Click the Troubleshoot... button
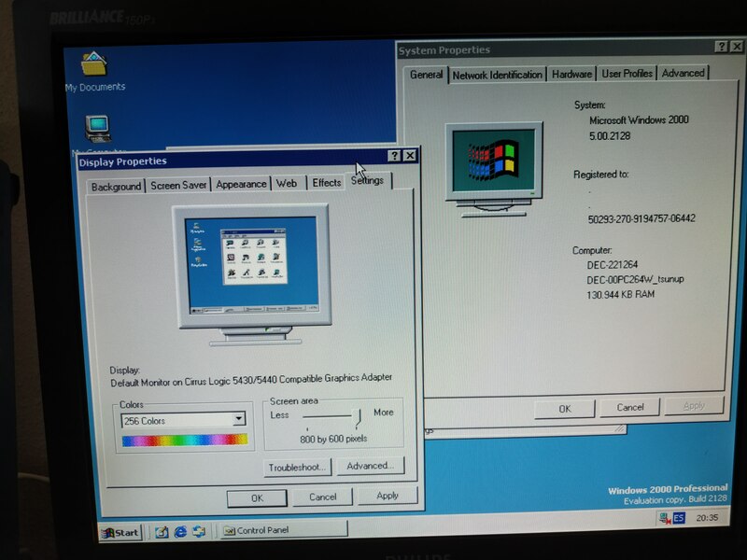The width and height of the screenshot is (747, 560). [x=297, y=468]
